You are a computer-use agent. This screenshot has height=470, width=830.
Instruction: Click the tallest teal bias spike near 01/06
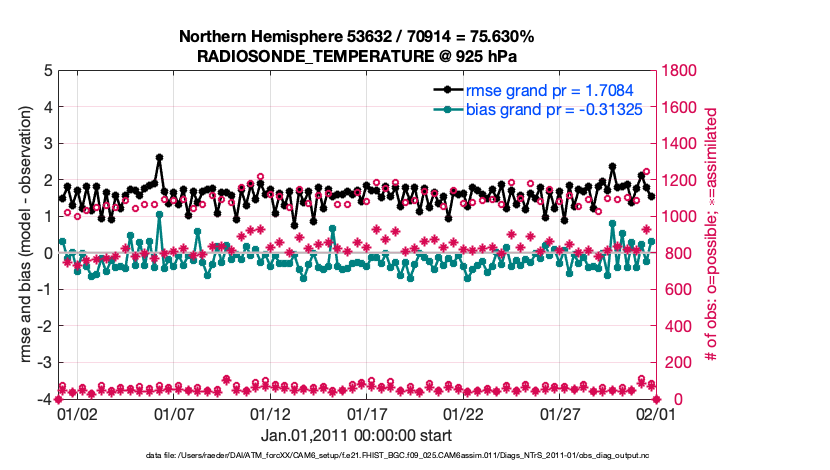[x=159, y=214]
